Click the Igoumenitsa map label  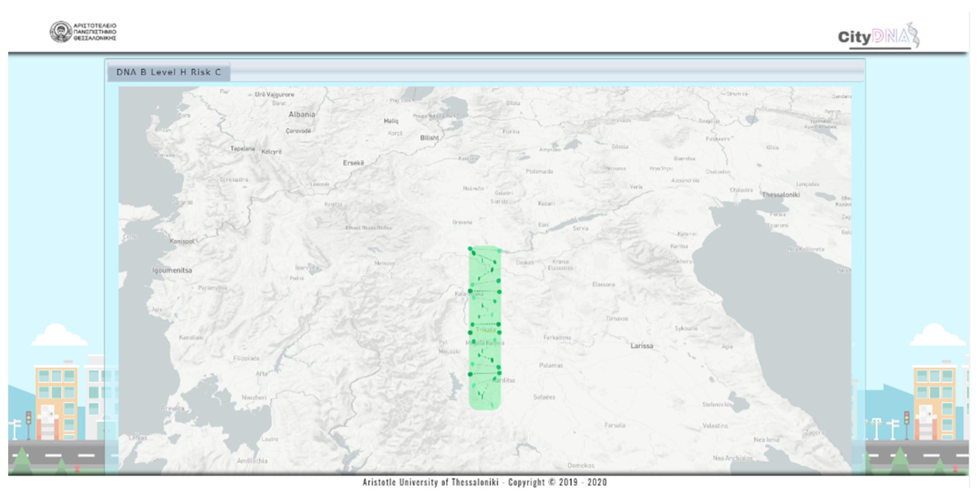click(172, 270)
